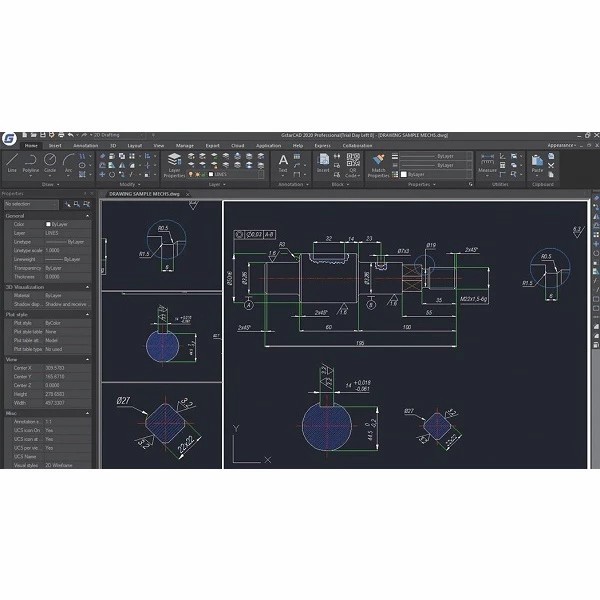Click the Insert block icon
The width and height of the screenshot is (600, 600).
pyautogui.click(x=323, y=163)
